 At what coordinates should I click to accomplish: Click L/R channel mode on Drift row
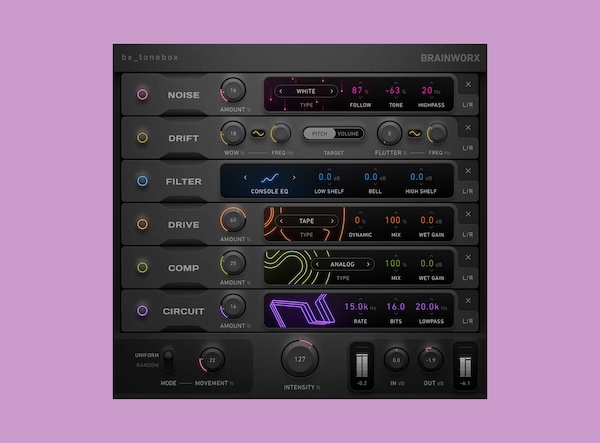[x=468, y=148]
